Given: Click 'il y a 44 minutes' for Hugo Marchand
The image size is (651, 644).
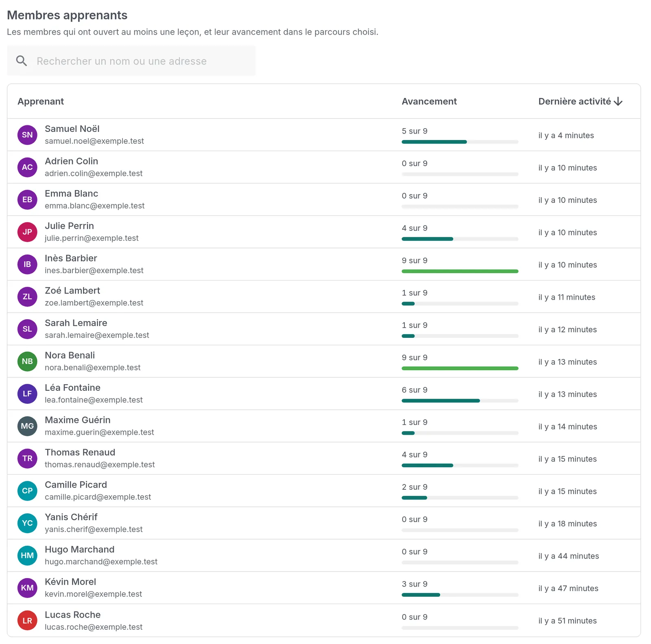Looking at the screenshot, I should click(568, 556).
